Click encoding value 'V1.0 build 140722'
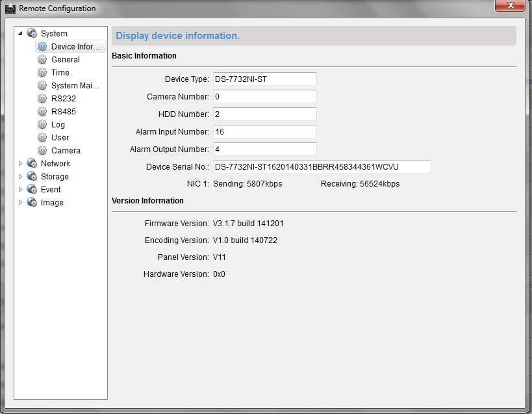 coord(245,240)
